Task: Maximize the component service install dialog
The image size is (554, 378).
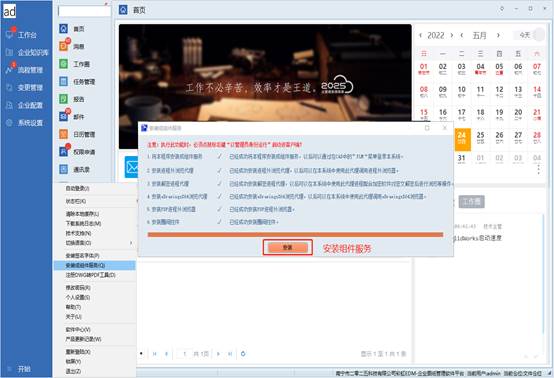Action: point(427,128)
